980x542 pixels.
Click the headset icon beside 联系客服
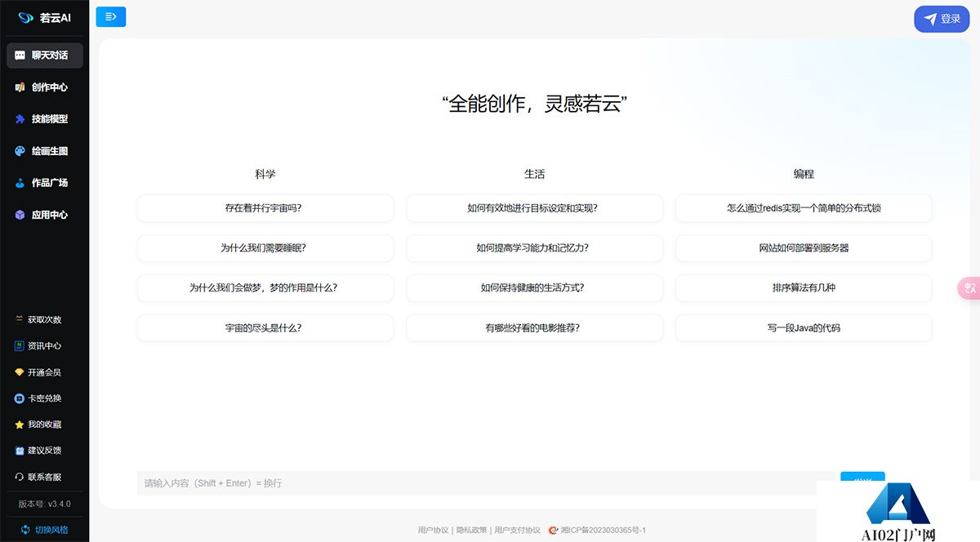click(x=19, y=477)
